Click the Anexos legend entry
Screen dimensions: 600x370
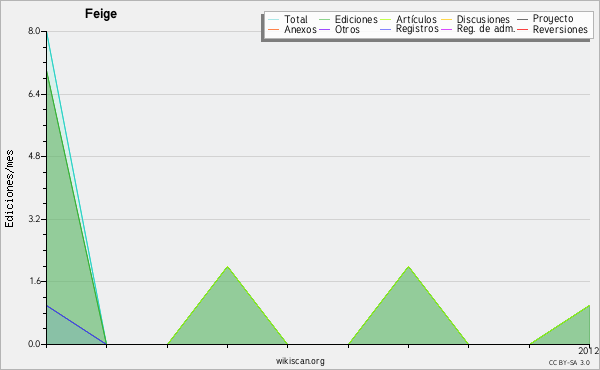pyautogui.click(x=300, y=29)
